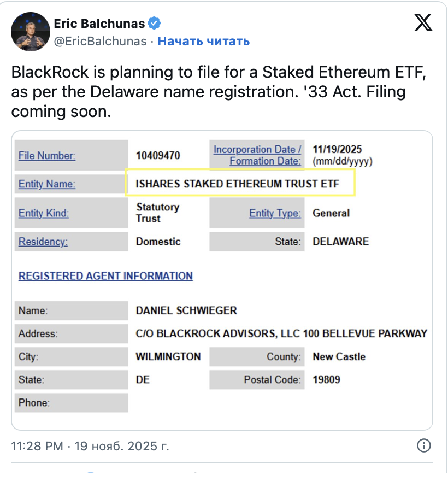Click the tweet info icon
The height and width of the screenshot is (481, 448).
(424, 445)
